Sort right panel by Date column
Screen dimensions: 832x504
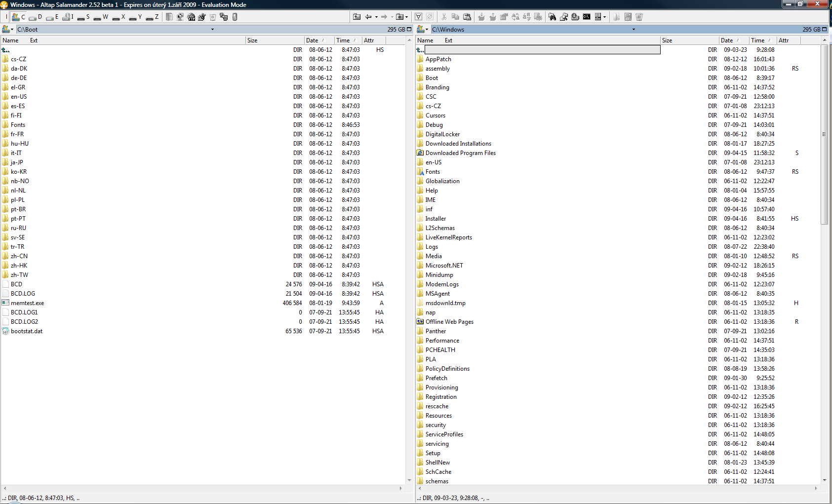pos(733,40)
